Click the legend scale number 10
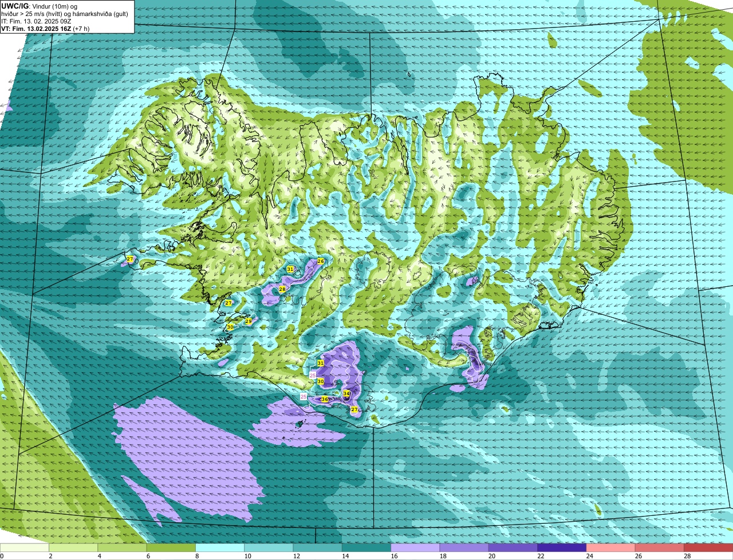Viewport: 733px width, 560px height. pyautogui.click(x=247, y=556)
